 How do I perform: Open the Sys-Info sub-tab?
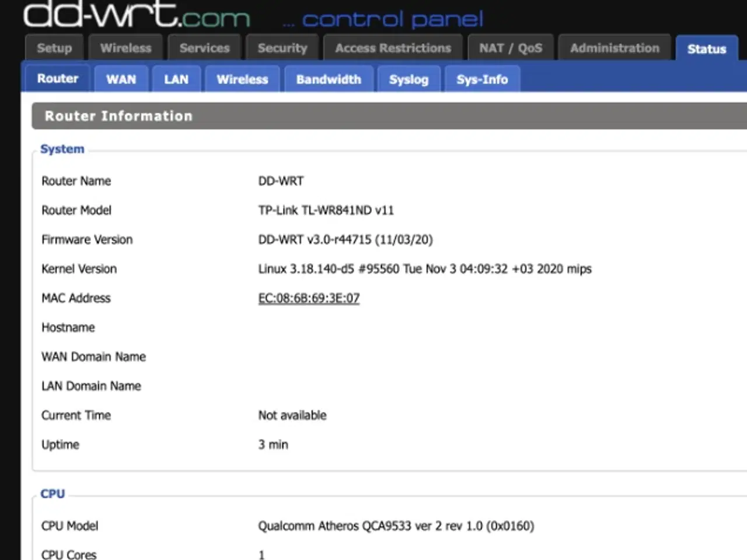click(x=482, y=79)
